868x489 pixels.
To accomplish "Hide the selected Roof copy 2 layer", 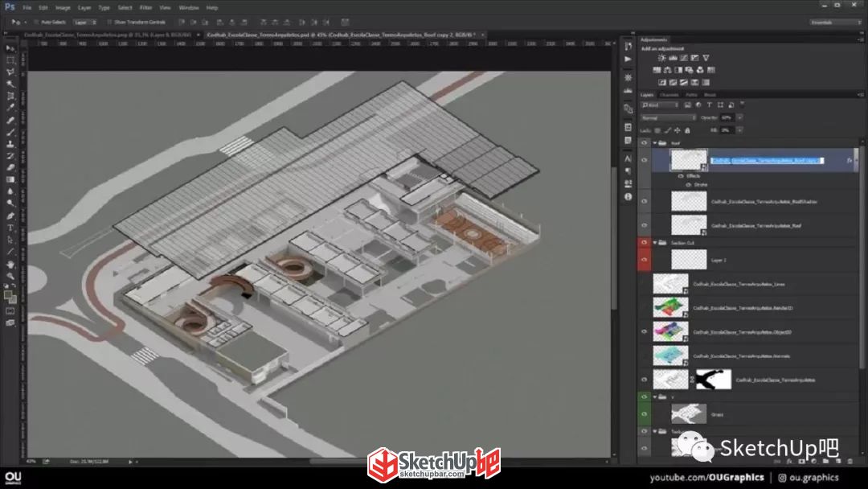I will (644, 160).
